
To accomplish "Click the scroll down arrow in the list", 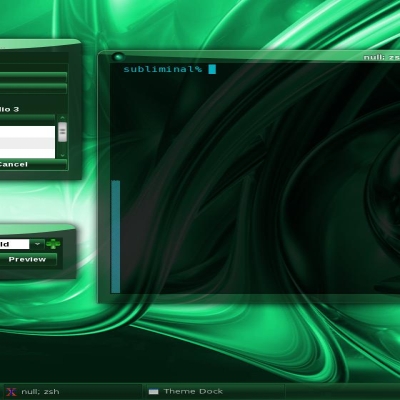I will (x=62, y=155).
